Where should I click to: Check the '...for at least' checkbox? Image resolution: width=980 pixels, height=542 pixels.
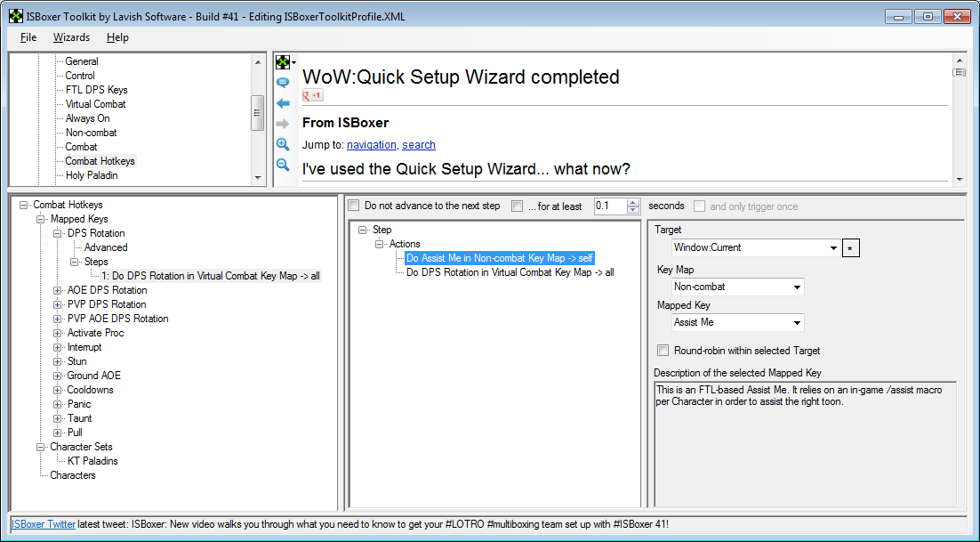[x=517, y=206]
